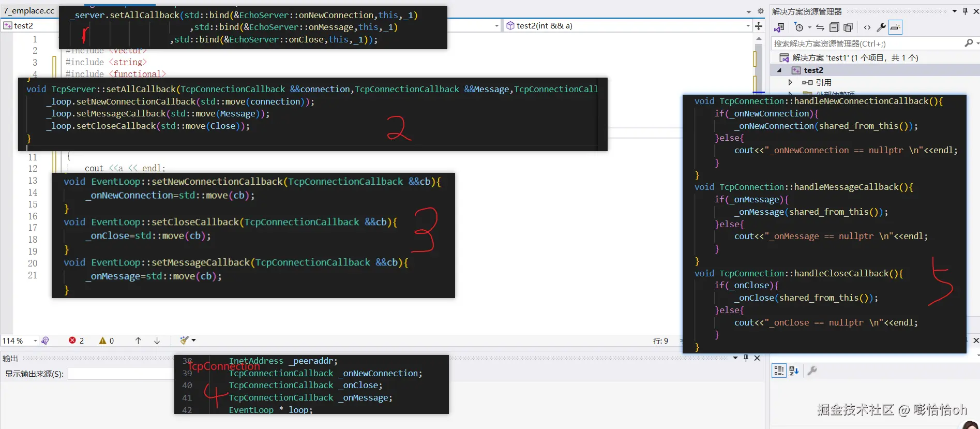The height and width of the screenshot is (429, 980).
Task: Switch views icon in Solution Explorer toolbar
Action: (779, 27)
